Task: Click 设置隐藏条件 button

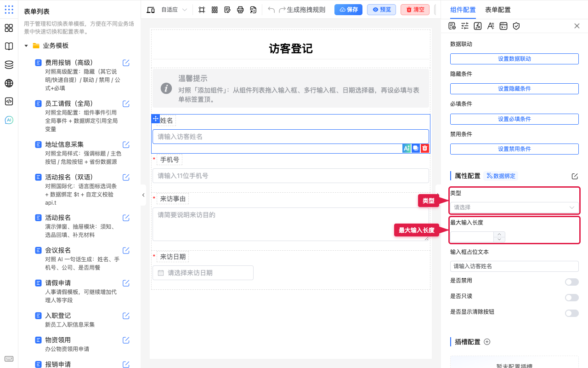Action: [x=514, y=89]
